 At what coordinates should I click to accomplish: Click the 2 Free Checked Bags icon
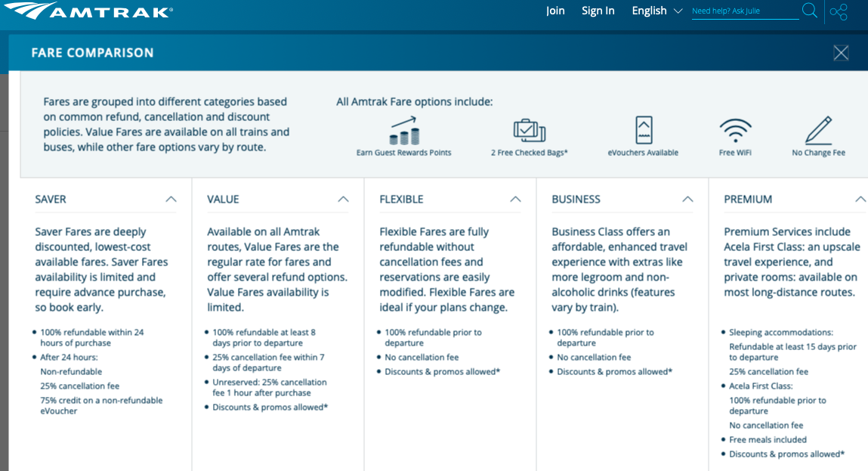coord(530,131)
